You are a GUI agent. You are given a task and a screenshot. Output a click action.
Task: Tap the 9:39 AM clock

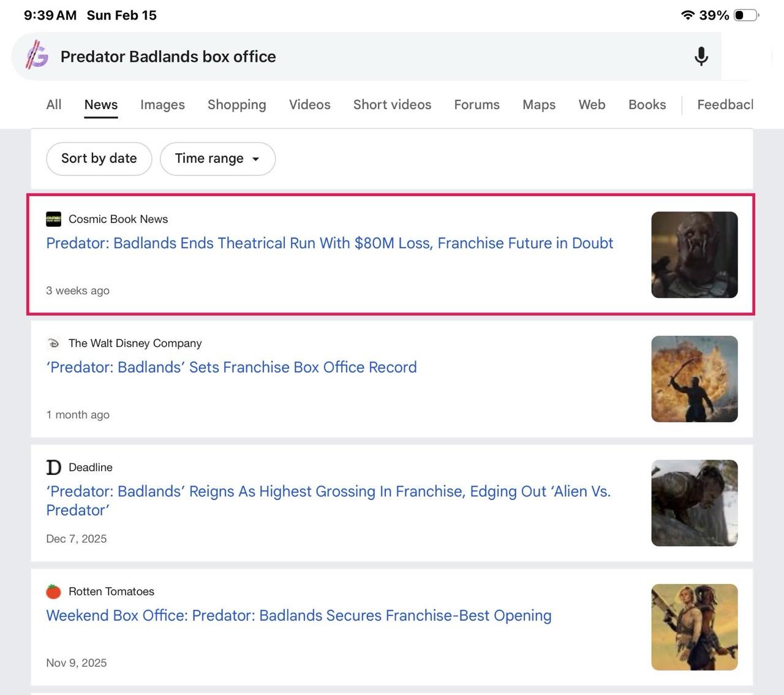(x=50, y=15)
